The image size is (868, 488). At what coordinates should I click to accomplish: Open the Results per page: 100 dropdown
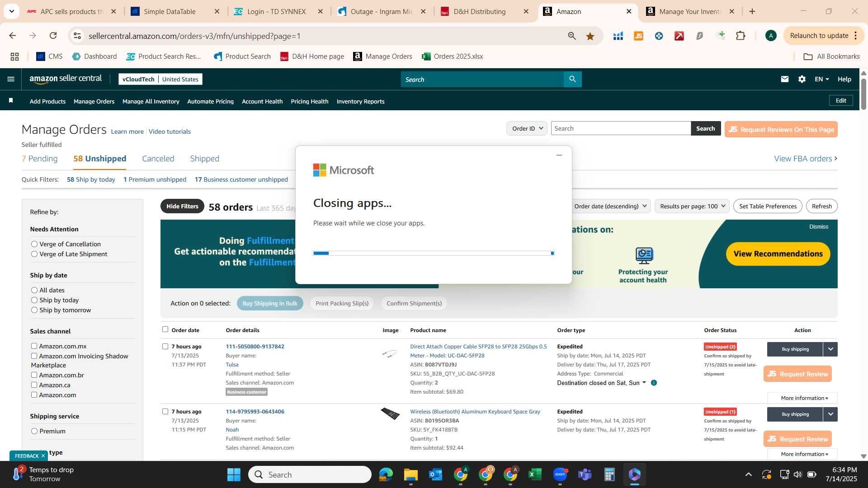coord(692,206)
